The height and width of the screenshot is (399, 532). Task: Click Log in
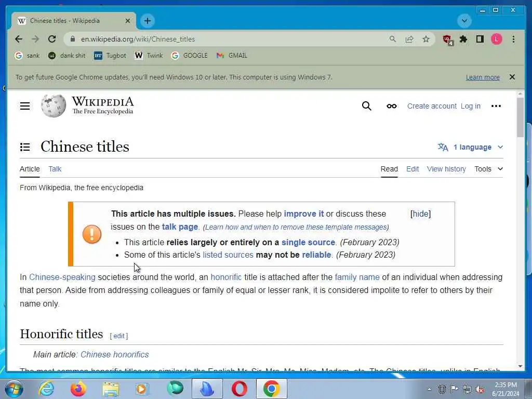click(471, 106)
